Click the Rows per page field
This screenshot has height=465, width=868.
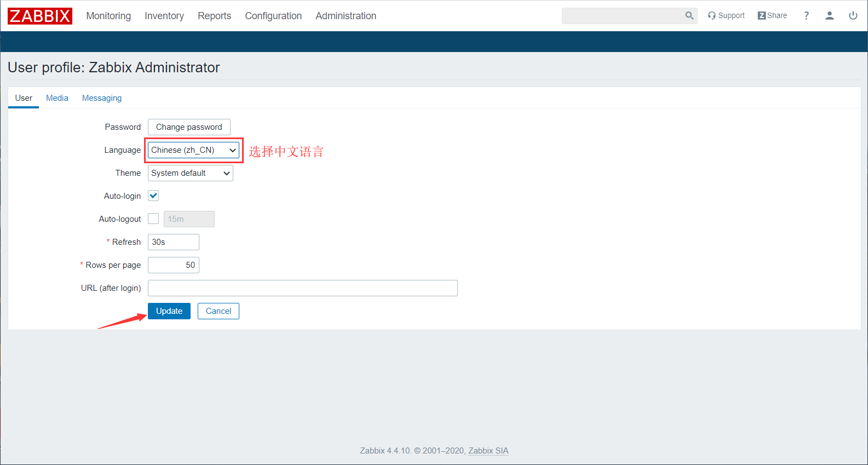tap(174, 265)
